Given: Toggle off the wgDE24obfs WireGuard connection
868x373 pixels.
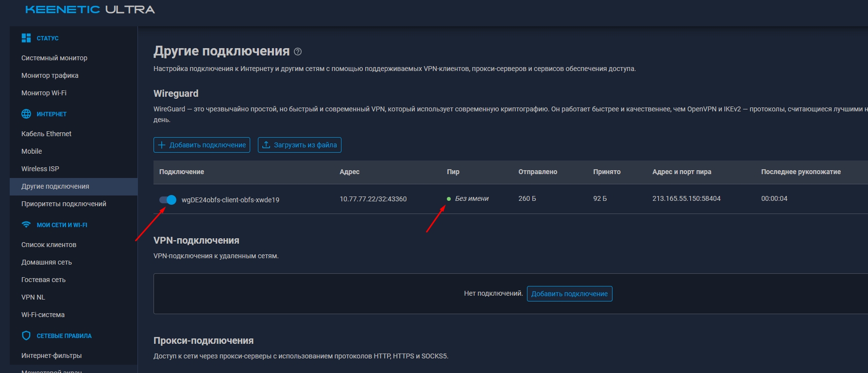Looking at the screenshot, I should (x=168, y=199).
